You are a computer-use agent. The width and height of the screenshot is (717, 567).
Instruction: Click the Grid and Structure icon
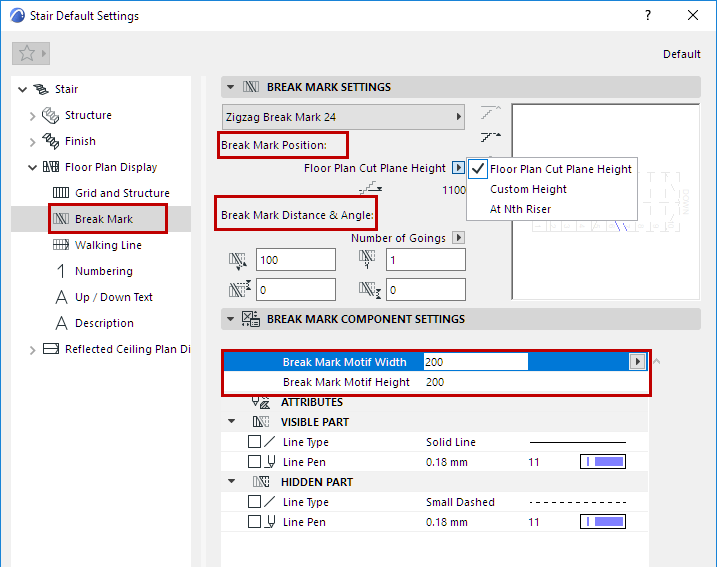coord(61,193)
